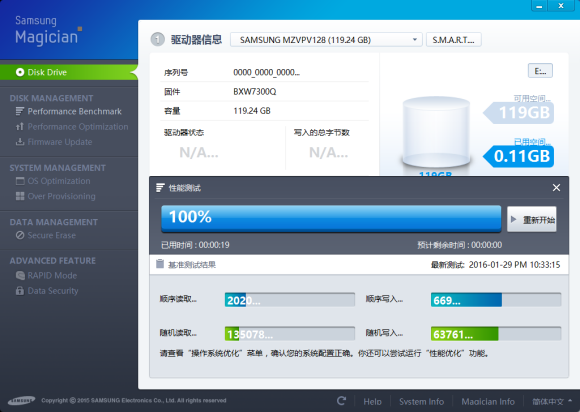Click the 写入的总字节数 N/A value

[x=328, y=152]
